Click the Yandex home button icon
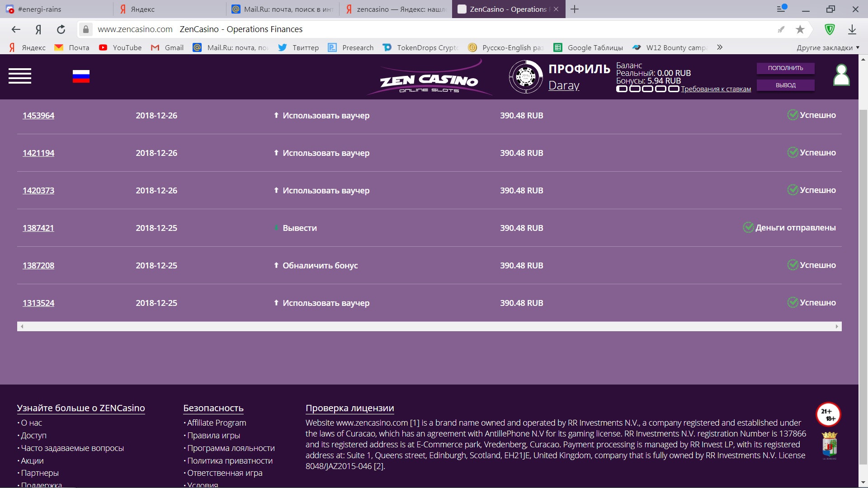Image resolution: width=868 pixels, height=488 pixels. point(38,29)
